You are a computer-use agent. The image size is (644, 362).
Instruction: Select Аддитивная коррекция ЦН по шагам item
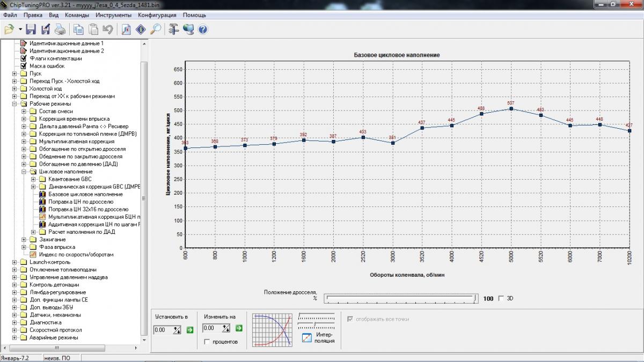point(94,224)
